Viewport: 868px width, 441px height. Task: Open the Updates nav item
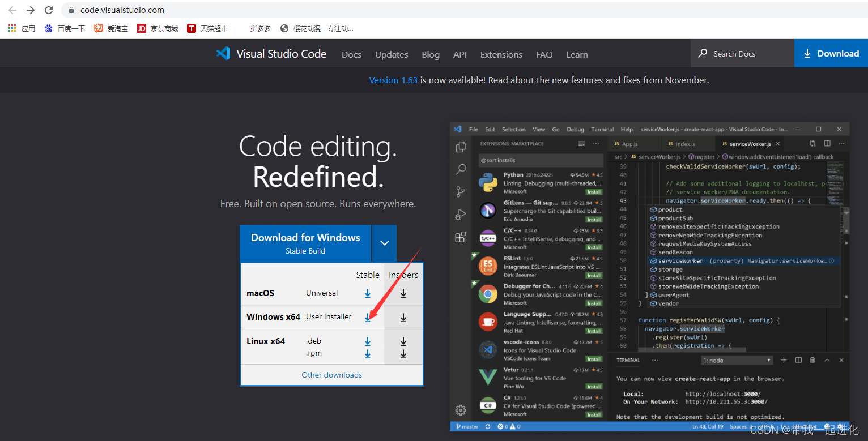[x=392, y=54]
